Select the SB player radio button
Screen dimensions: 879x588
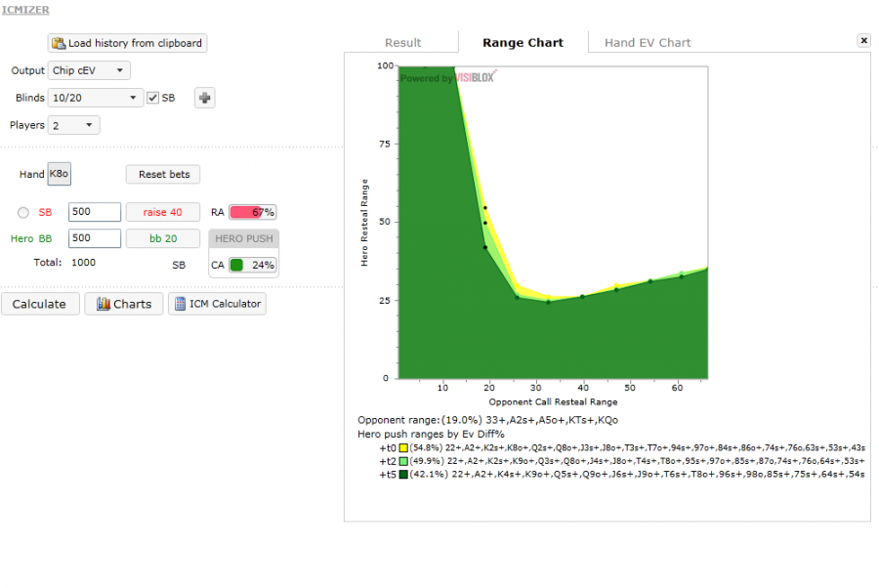[23, 213]
